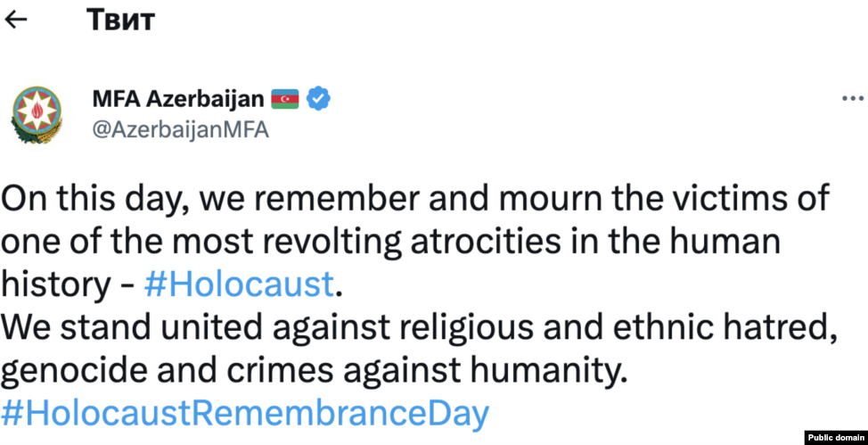Screen dimensions: 868x445
Task: Click the line starting 'genocide and crimes'
Action: coord(315,372)
